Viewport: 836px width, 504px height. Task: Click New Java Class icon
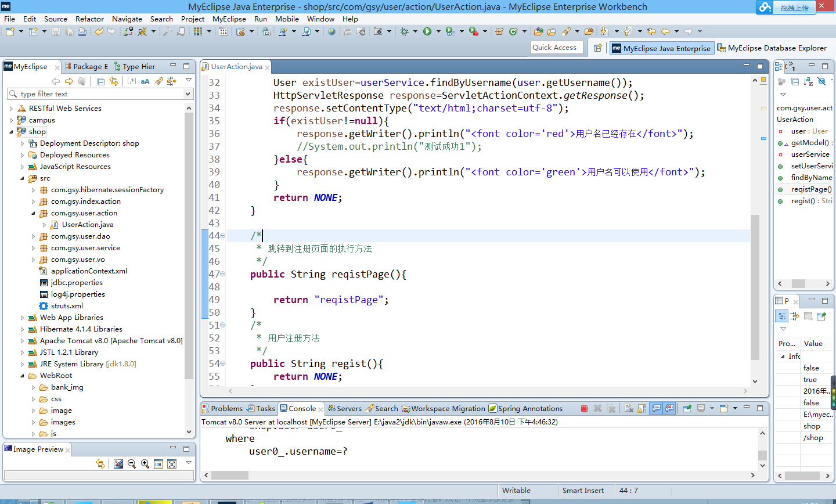point(513,31)
